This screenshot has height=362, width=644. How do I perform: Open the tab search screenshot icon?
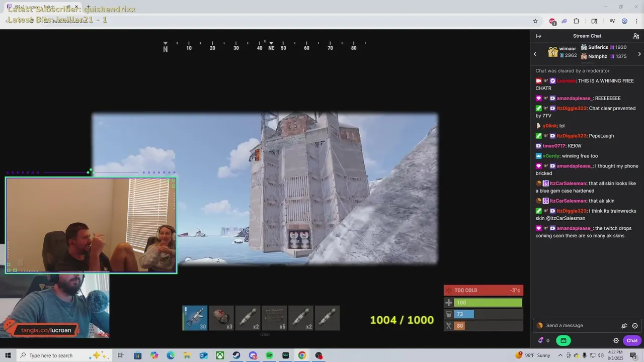click(x=594, y=21)
